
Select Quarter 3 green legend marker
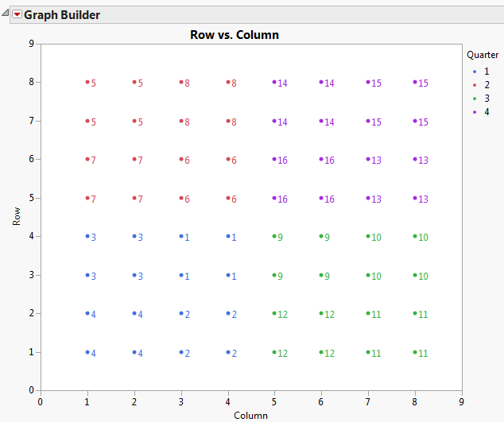click(x=475, y=98)
